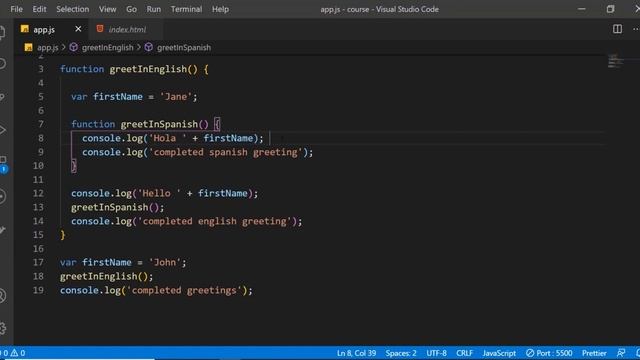Click line number 13 in the gutter
This screenshot has height=360, width=640.
coord(38,207)
